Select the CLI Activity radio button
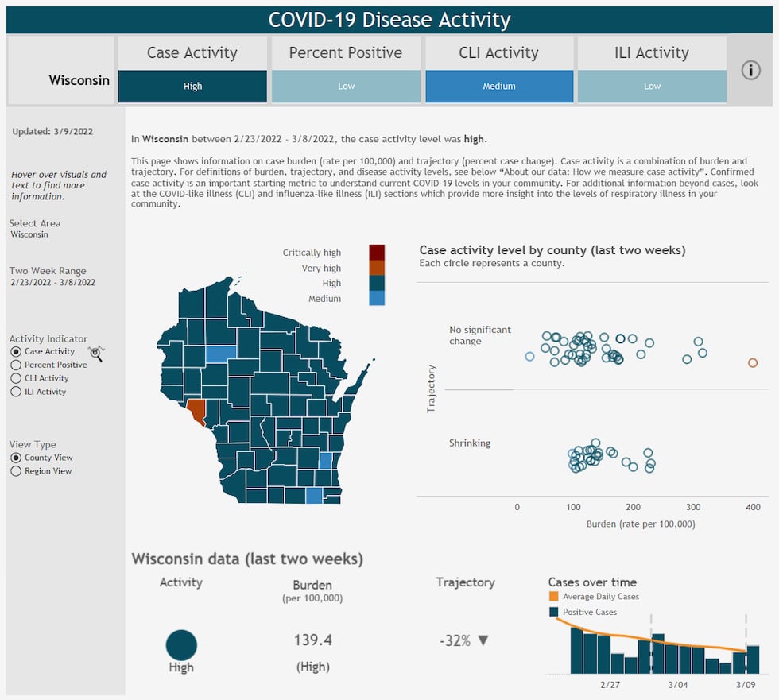The width and height of the screenshot is (779, 700). pos(17,378)
